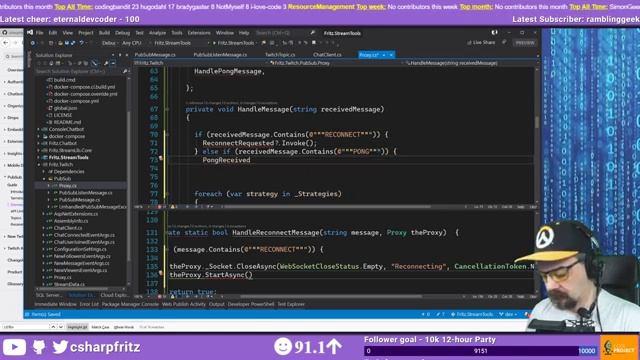Image resolution: width=640 pixels, height=360 pixels.
Task: Click the git branch dev indicator
Action: pyautogui.click(x=508, y=314)
